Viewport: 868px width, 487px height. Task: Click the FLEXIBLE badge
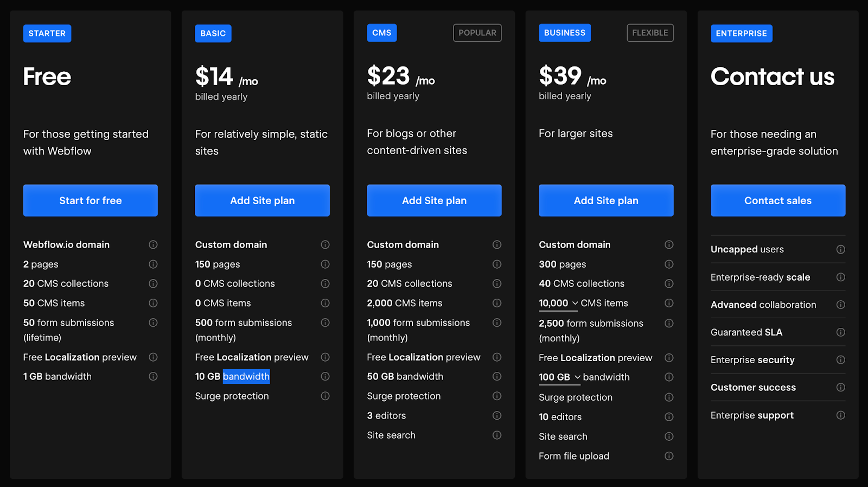(650, 33)
